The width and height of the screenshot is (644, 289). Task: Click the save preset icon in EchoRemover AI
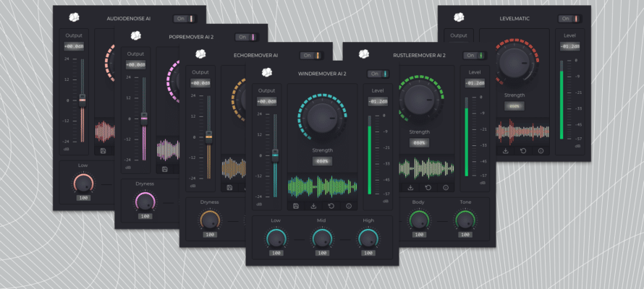pos(229,187)
